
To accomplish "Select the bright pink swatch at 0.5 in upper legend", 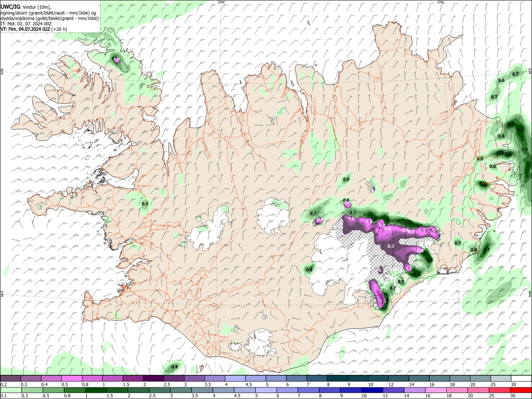I will point(71,378).
